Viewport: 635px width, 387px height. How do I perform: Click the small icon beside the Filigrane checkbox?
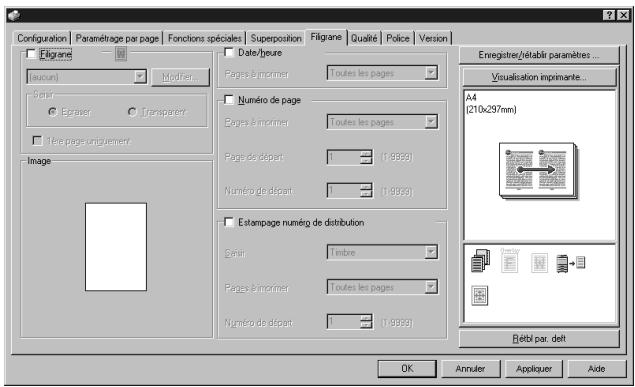tap(121, 53)
